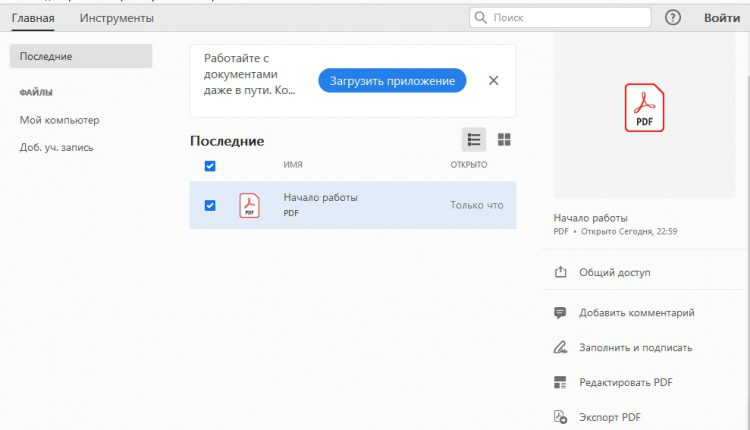Open the Инструменты tab

pos(117,18)
